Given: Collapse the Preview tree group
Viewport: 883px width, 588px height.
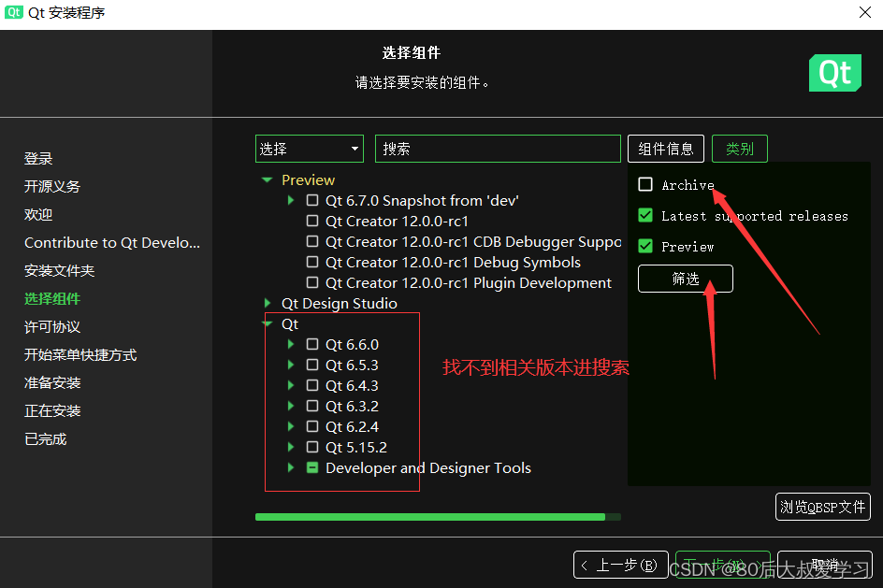Looking at the screenshot, I should point(267,180).
